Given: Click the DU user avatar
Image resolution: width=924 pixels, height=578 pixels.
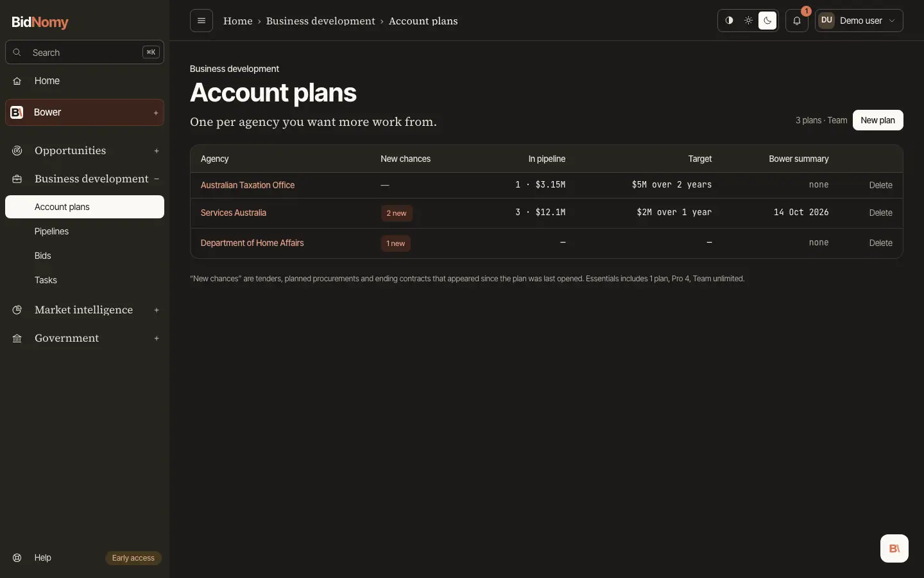Looking at the screenshot, I should 826,21.
